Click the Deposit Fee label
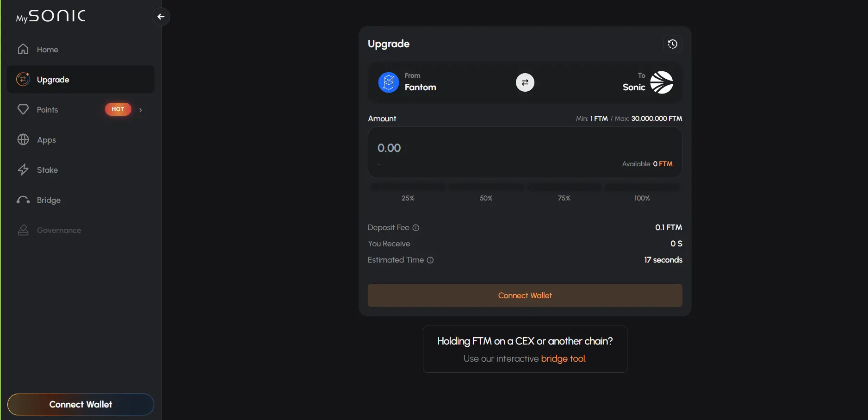Image resolution: width=868 pixels, height=420 pixels. tap(389, 227)
